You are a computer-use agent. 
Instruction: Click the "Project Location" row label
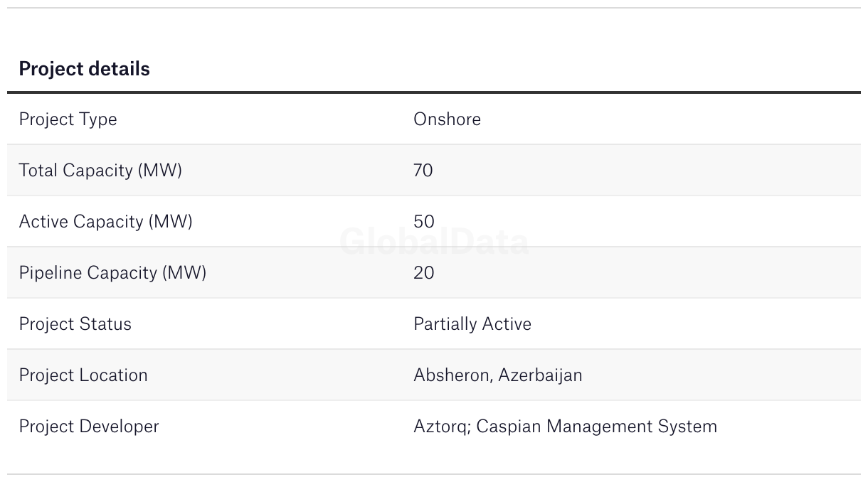click(83, 375)
